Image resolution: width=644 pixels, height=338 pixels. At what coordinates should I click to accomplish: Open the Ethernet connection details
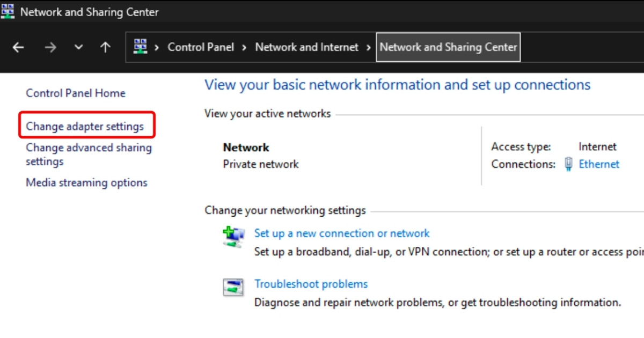[x=598, y=164]
